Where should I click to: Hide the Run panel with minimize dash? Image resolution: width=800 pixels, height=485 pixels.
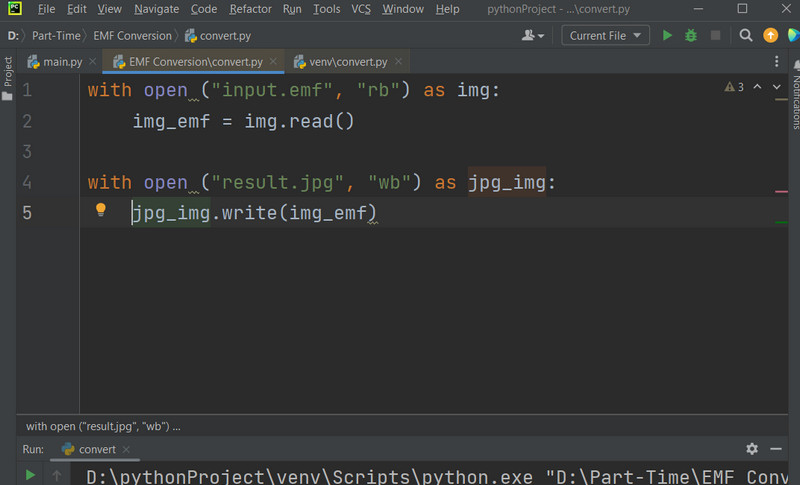776,449
